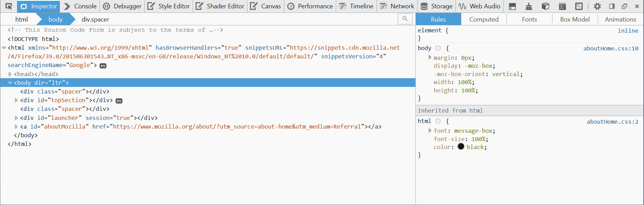Expand the aboutMozilla anchor node

point(16,126)
